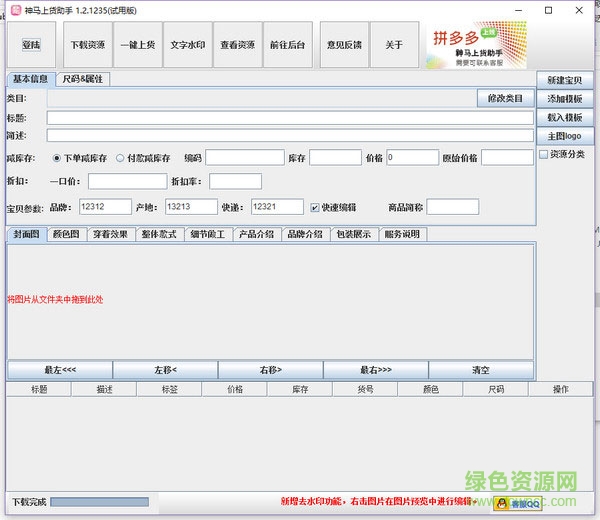600x520 pixels.
Task: Select the 穿着效果 tab
Action: (x=111, y=234)
